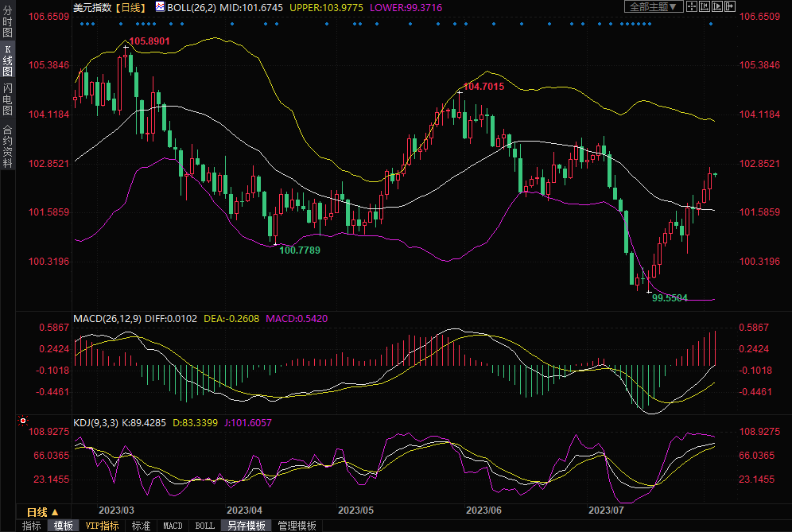Open the 闪电图 side tab
The width and height of the screenshot is (792, 532).
click(7, 99)
